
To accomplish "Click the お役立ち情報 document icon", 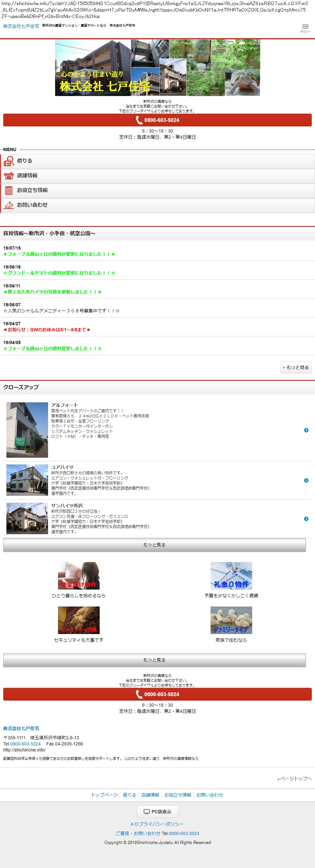I will click(x=9, y=191).
